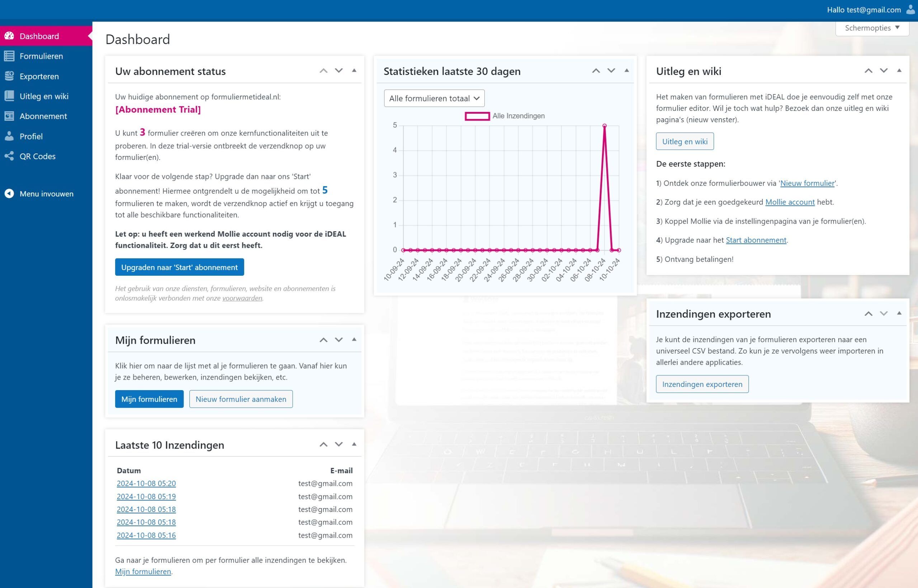Image resolution: width=918 pixels, height=588 pixels.
Task: Move 'Laatste 10 Inzendingen' panel down
Action: (x=339, y=445)
